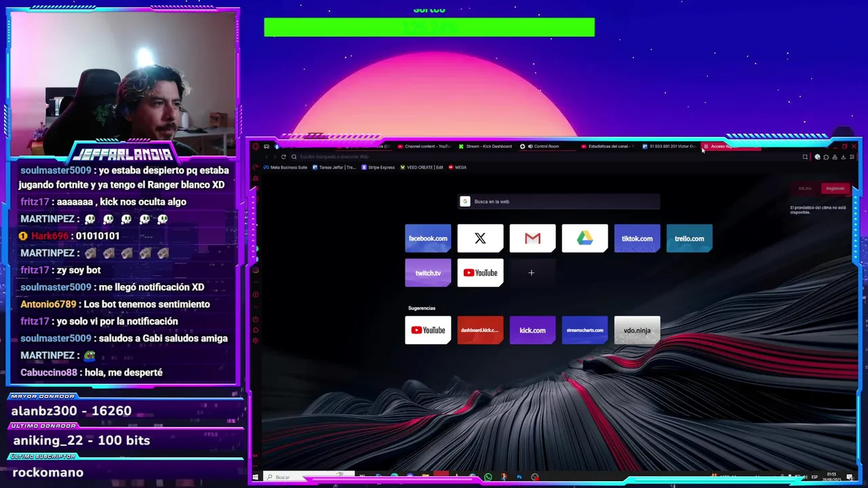Go back with the browser back arrow
The width and height of the screenshot is (868, 488).
click(267, 157)
